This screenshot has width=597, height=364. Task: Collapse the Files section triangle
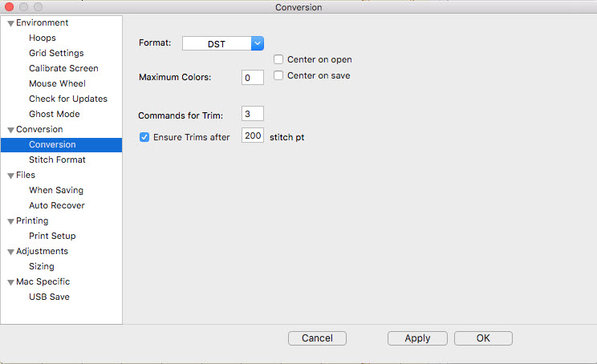coord(11,176)
